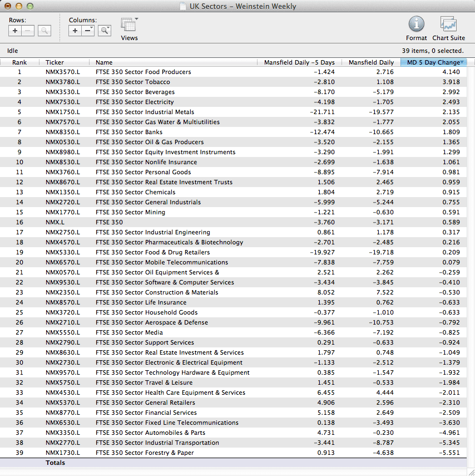Sort by the Name column header
The image size is (475, 476).
click(104, 62)
